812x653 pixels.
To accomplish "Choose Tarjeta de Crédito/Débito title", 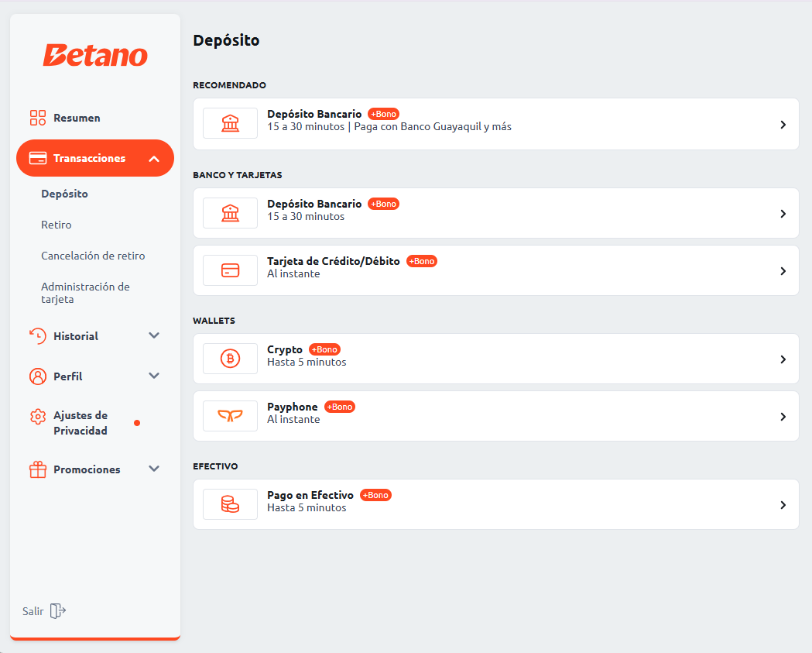I will point(334,261).
